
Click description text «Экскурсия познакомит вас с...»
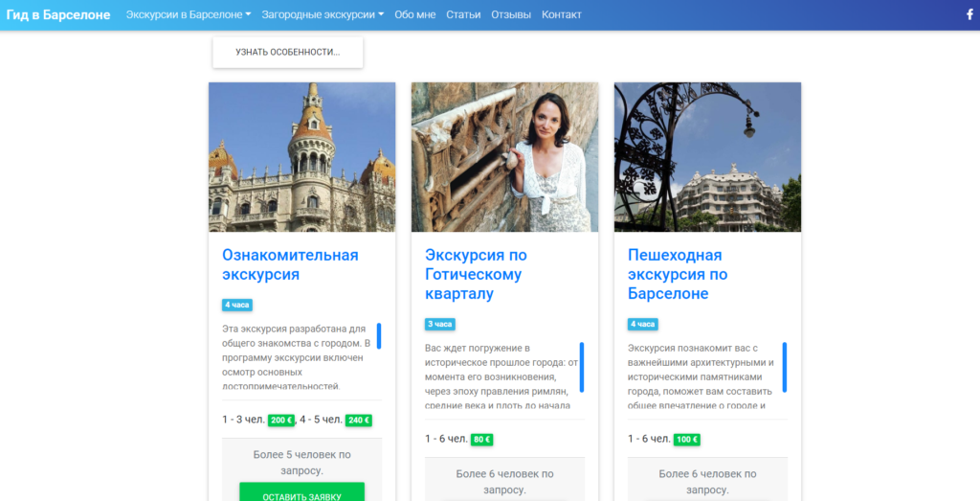[702, 377]
